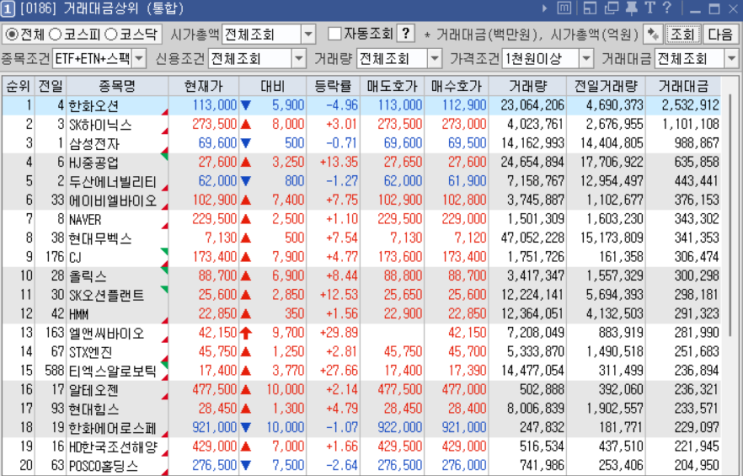Viewport: 743px width, 476px height.
Task: Select the 현대힘스 stock name
Action: (x=94, y=409)
